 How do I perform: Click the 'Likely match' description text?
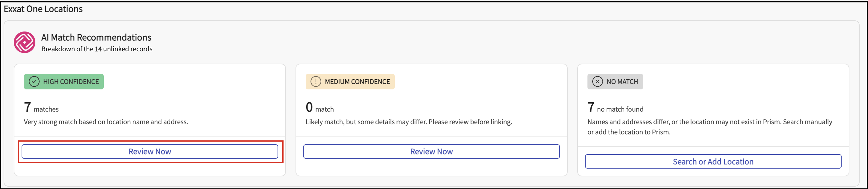tap(409, 122)
